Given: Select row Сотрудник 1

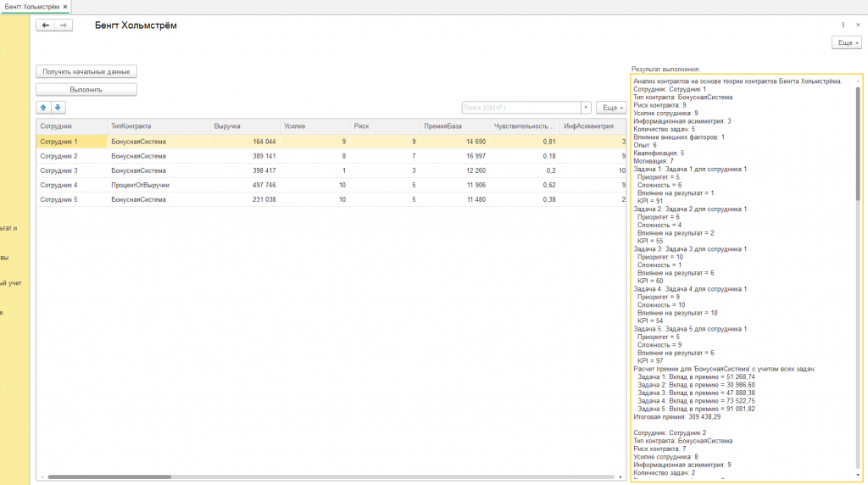Looking at the screenshot, I should (331, 142).
